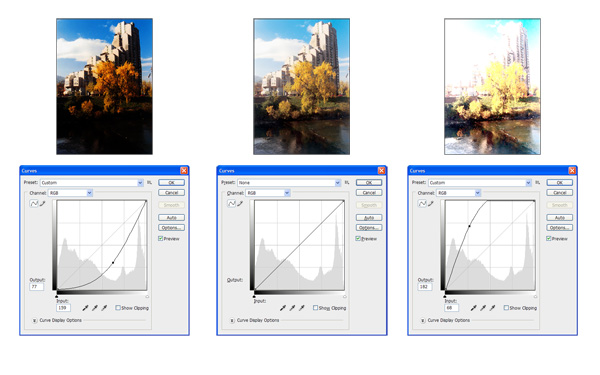The width and height of the screenshot is (600, 375).
Task: Select pencil draw tool in Preset None dialog
Action: (240, 204)
